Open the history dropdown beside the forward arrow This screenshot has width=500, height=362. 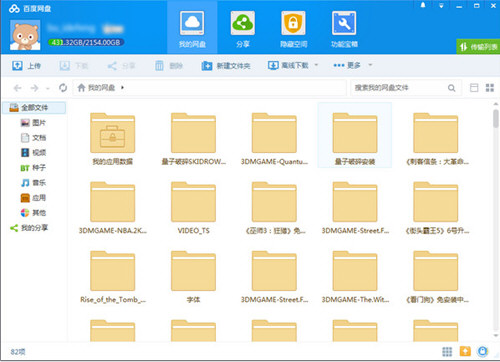click(48, 88)
